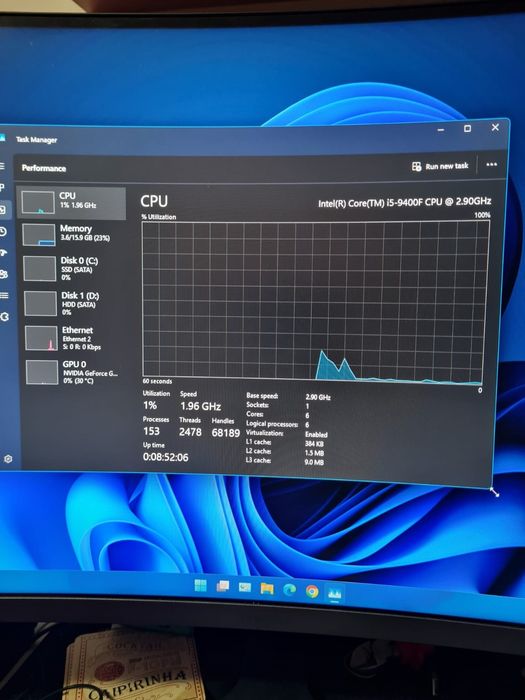The width and height of the screenshot is (525, 700).
Task: Click the Handles count 68189
Action: pos(225,433)
